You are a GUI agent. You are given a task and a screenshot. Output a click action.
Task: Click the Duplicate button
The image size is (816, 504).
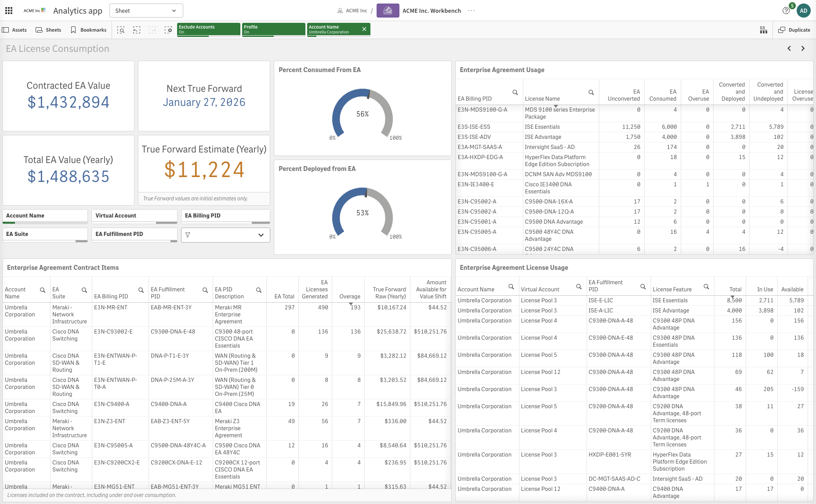pos(794,30)
